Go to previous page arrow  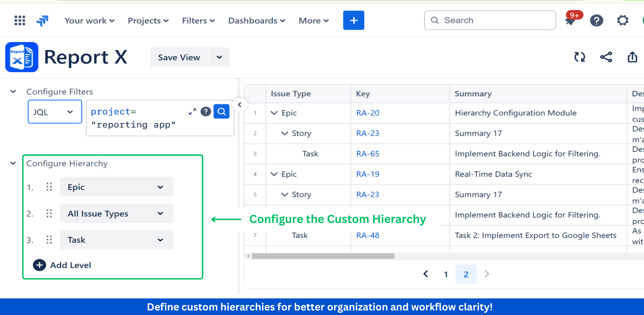point(426,274)
